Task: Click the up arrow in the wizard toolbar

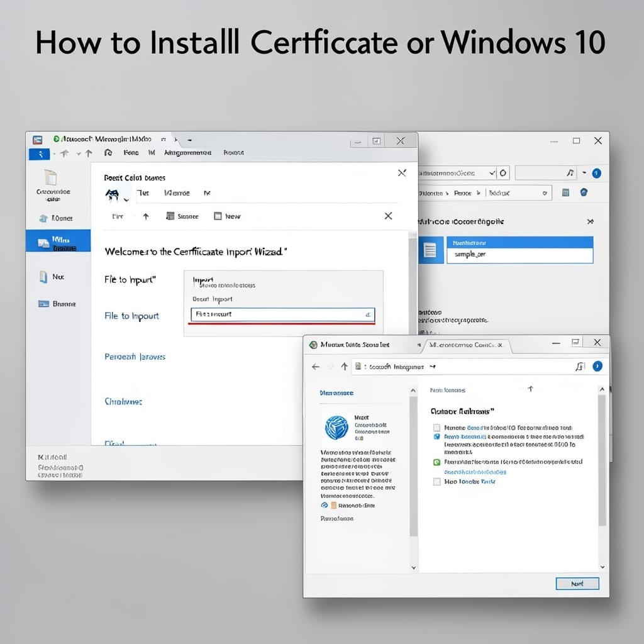Action: (146, 216)
